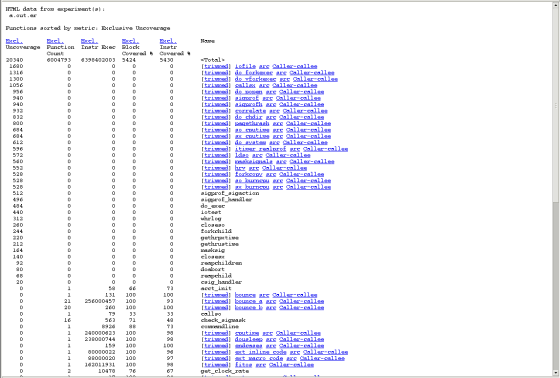Select the commandline function name
The image size is (560, 378).
click(x=220, y=327)
